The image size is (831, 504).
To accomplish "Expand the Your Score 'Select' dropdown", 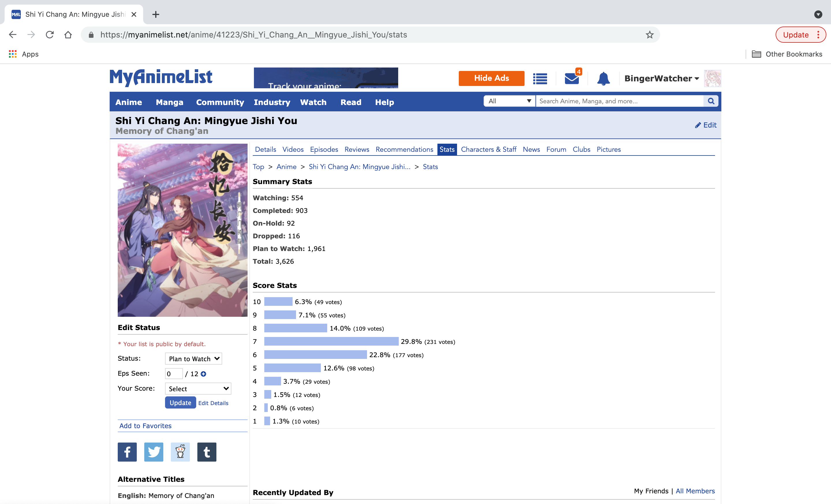I will click(x=198, y=389).
